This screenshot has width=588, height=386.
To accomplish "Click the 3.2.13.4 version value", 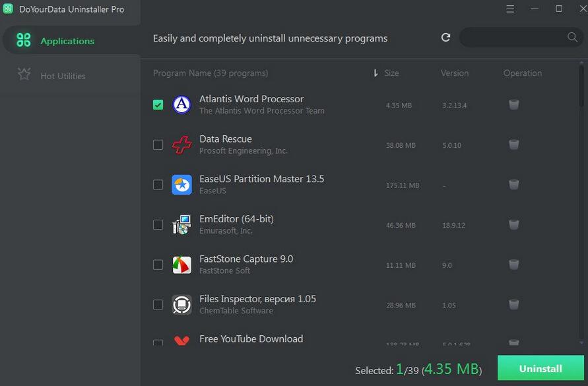I will click(454, 106).
